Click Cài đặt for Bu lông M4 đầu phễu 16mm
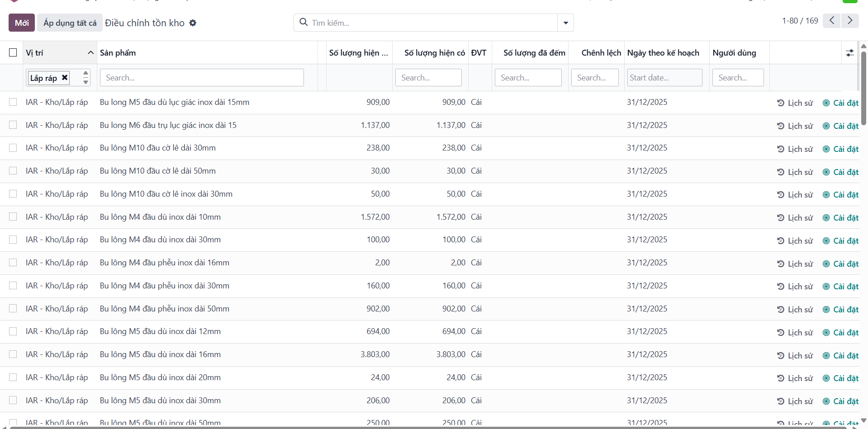 click(x=840, y=264)
